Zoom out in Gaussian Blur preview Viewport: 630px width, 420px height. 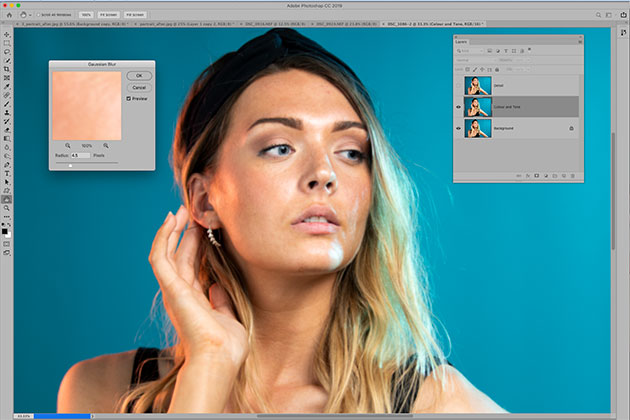click(68, 145)
